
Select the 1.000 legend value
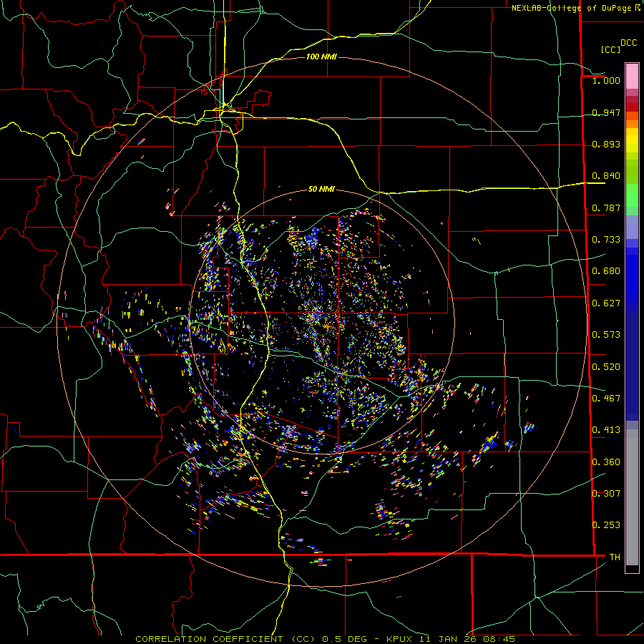[606, 80]
